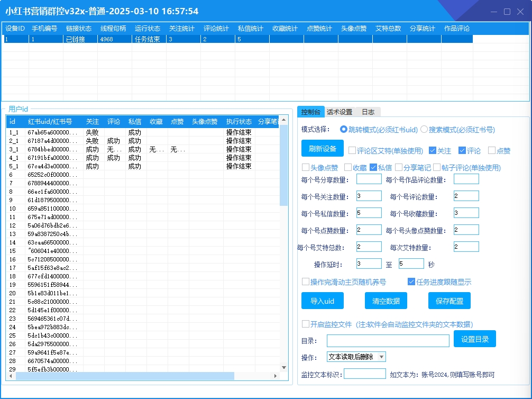The height and width of the screenshot is (399, 532).
Task: Switch to the 控制台 tab
Action: click(x=310, y=112)
